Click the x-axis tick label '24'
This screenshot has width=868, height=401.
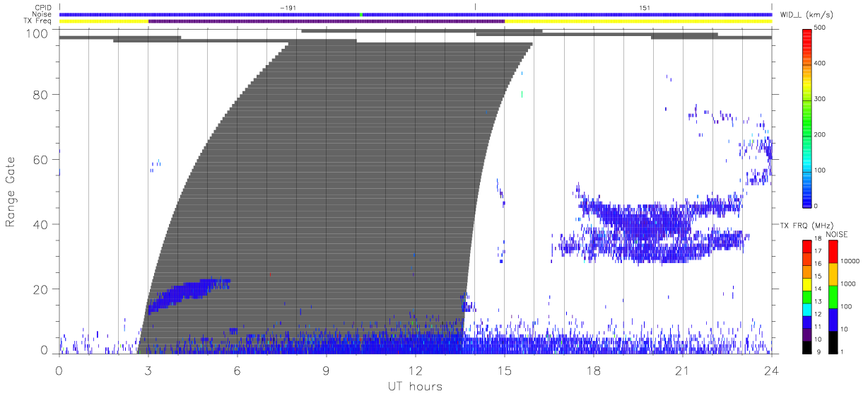[x=771, y=370]
